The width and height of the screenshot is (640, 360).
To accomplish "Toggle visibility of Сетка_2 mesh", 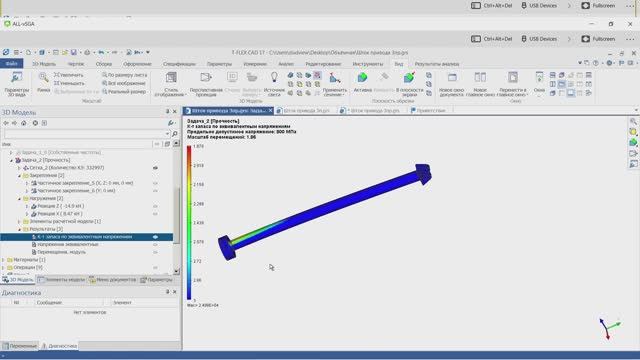I will click(156, 168).
